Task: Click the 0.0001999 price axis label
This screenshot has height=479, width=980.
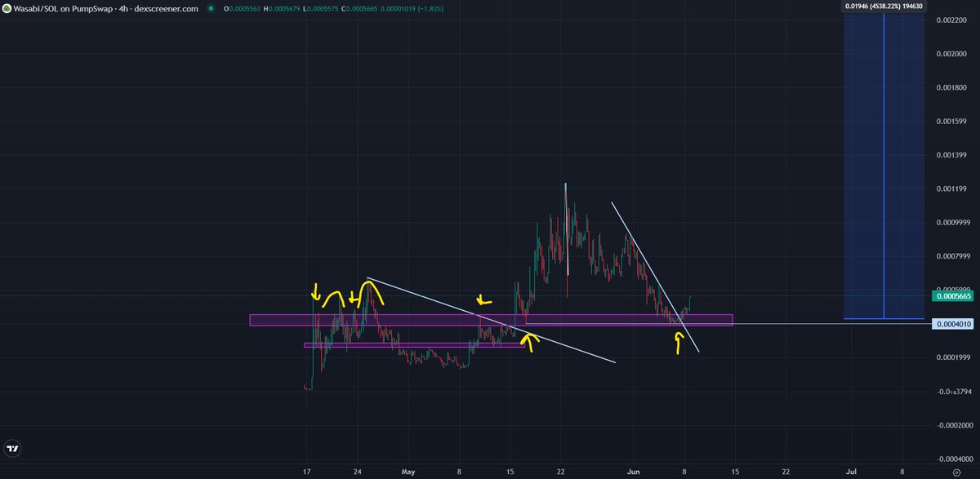Action: [x=952, y=358]
